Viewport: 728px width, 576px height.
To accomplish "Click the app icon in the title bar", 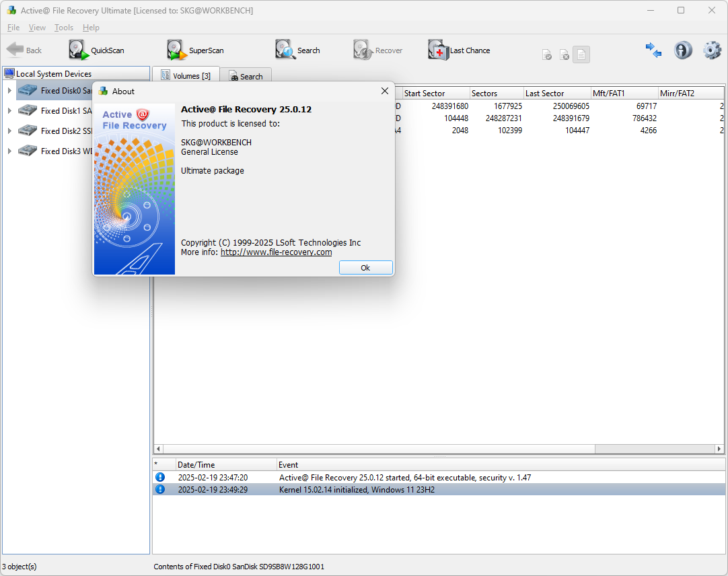I will pyautogui.click(x=11, y=10).
